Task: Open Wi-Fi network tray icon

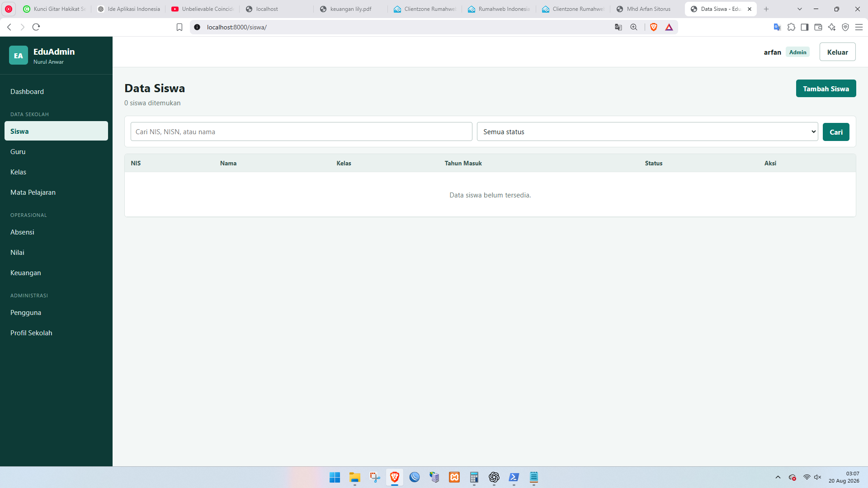Action: 807,477
